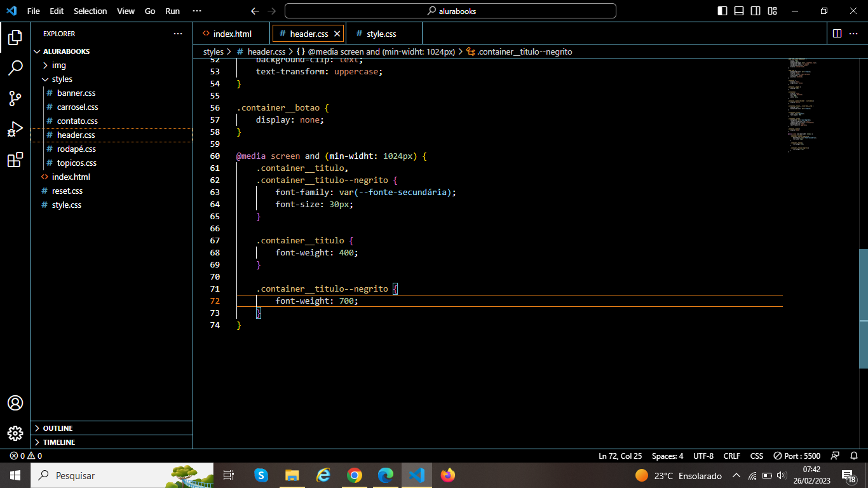The width and height of the screenshot is (868, 488).
Task: Go forward with the right arrow
Action: [272, 11]
